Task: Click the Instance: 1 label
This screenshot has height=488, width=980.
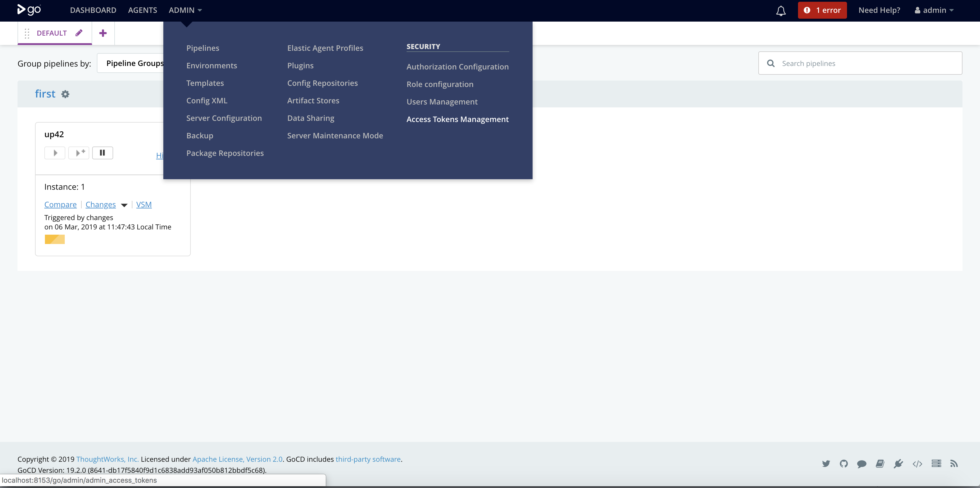Action: point(65,187)
